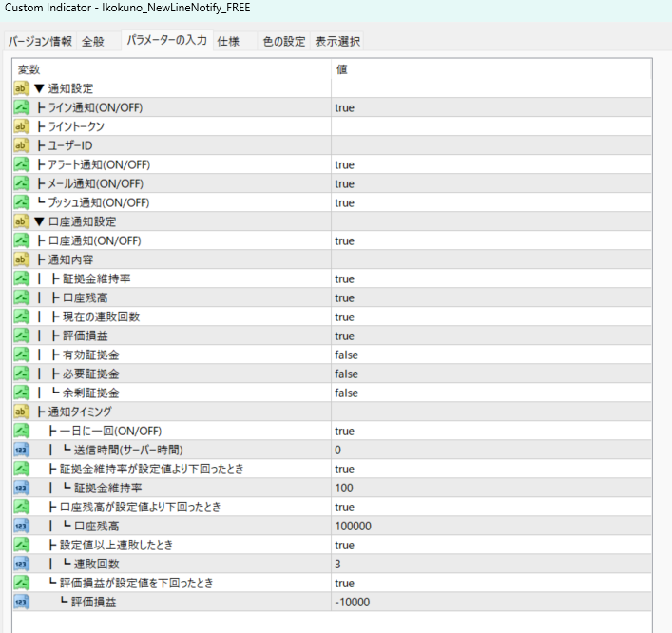
Task: Click the ユーザーID value field
Action: tap(491, 145)
